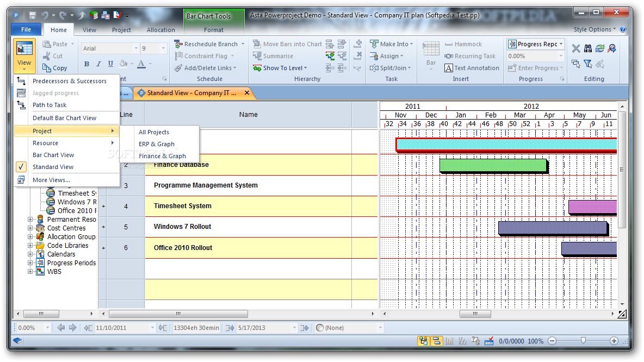Screen dimensions: 644x362
Task: Click the Save icon in quick access toolbar
Action: [33, 16]
